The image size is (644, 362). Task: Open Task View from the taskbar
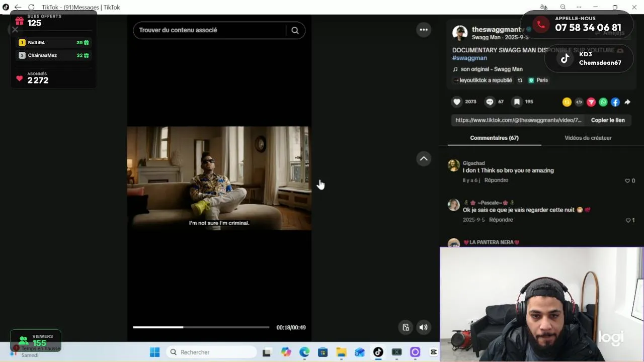[x=267, y=352]
